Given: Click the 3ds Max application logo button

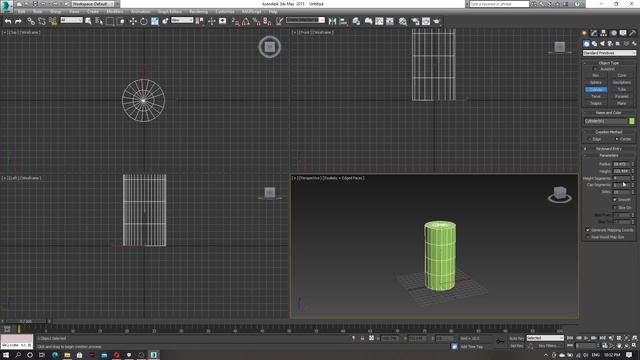Looking at the screenshot, I should coord(7,6).
